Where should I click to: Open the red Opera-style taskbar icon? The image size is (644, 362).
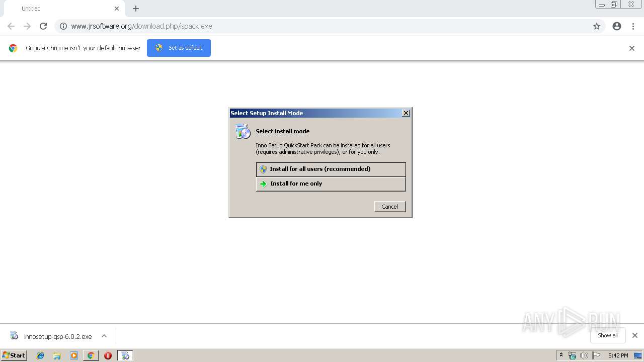point(108,355)
